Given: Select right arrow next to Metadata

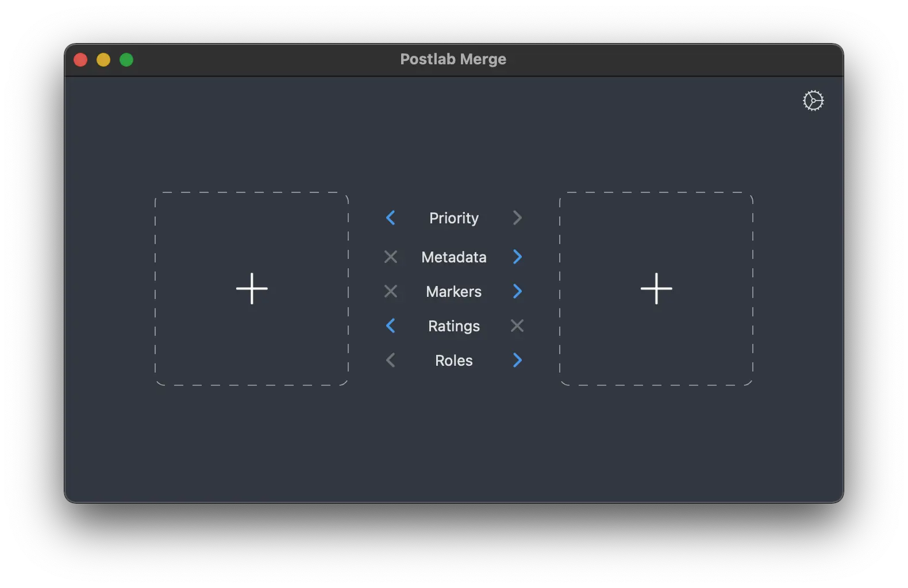Looking at the screenshot, I should [517, 257].
